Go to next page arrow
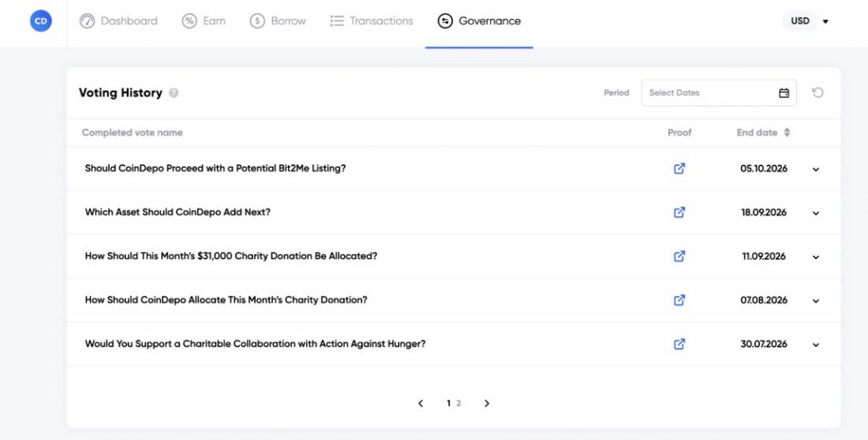The image size is (868, 440). click(x=487, y=404)
